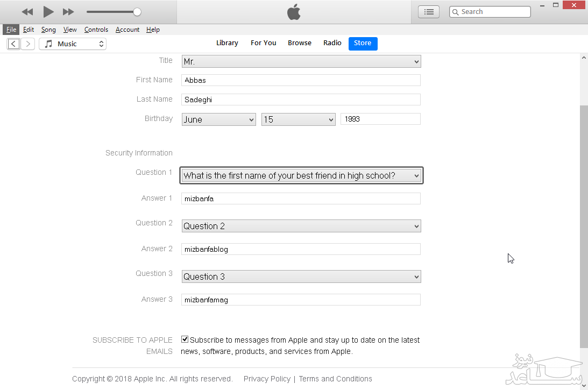Open the Title dropdown showing Mr.
Viewport: 588px width, 390px height.
point(301,62)
